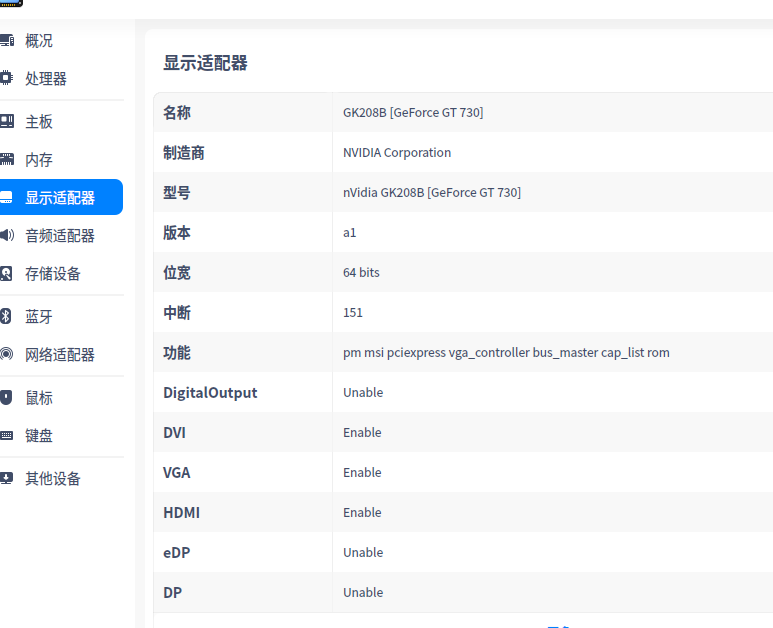Image resolution: width=773 pixels, height=628 pixels.
Task: Click the 中断 interrupt label
Action: (177, 313)
